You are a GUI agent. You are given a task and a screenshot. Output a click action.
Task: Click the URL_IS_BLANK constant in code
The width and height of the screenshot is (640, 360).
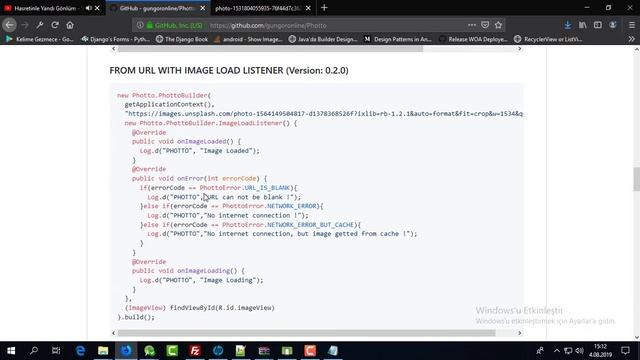pyautogui.click(x=267, y=188)
